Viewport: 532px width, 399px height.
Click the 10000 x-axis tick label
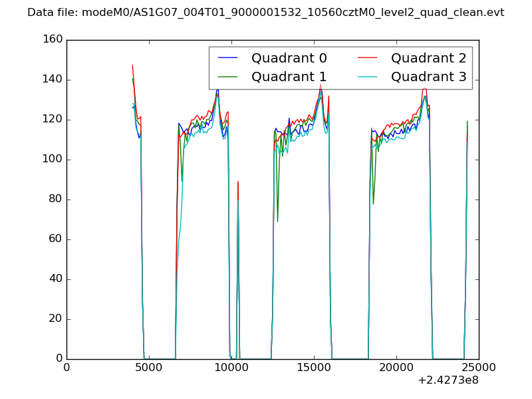231,368
